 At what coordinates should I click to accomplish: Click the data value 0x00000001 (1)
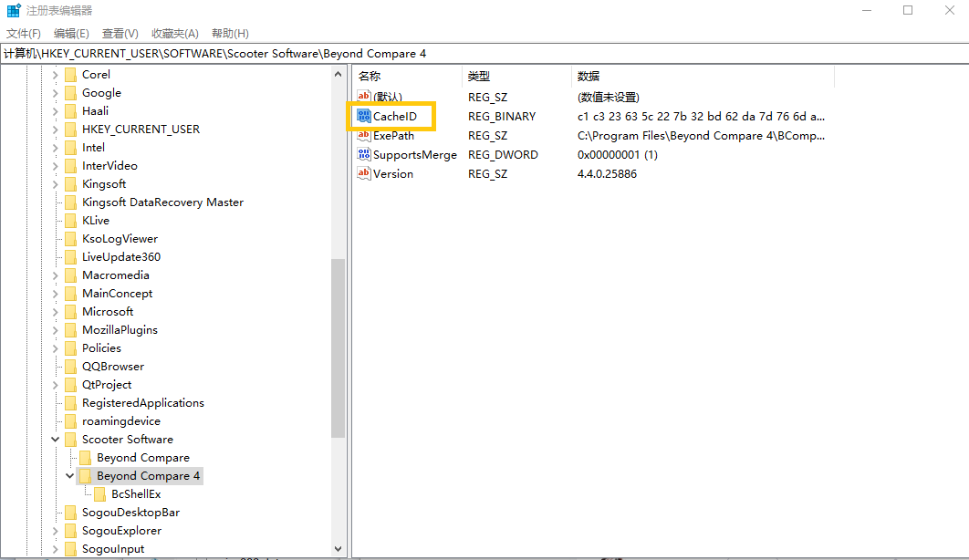(x=618, y=154)
